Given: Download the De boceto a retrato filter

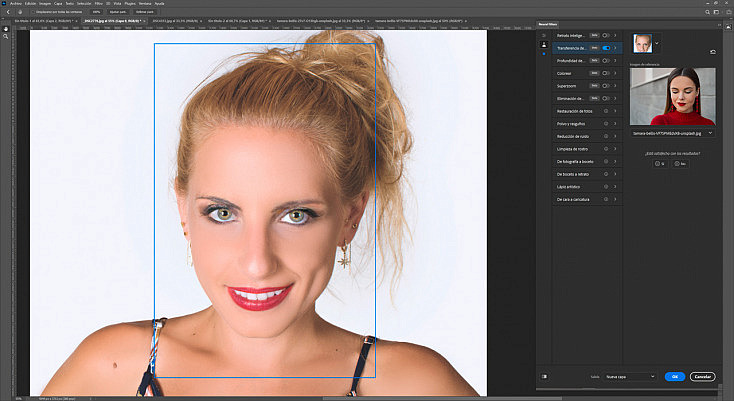Looking at the screenshot, I should pyautogui.click(x=606, y=174).
